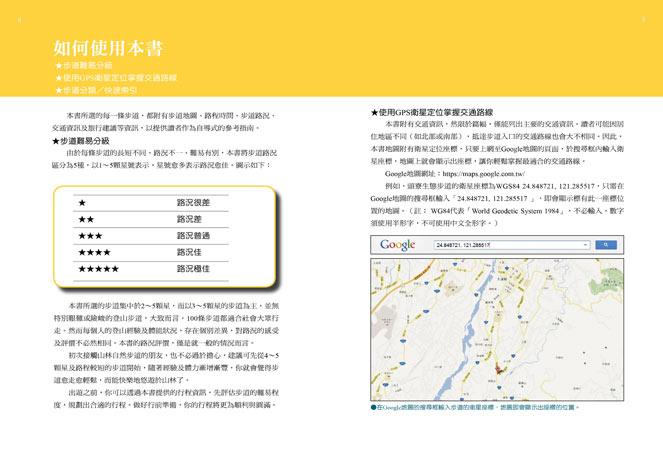The height and width of the screenshot is (449, 663).
Task: Click the red location marker on the map
Action: (x=498, y=370)
